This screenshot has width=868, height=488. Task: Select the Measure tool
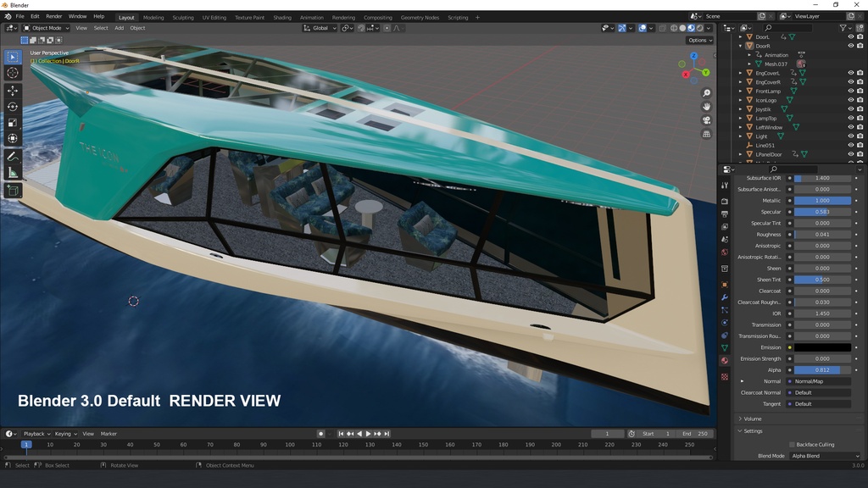12,171
